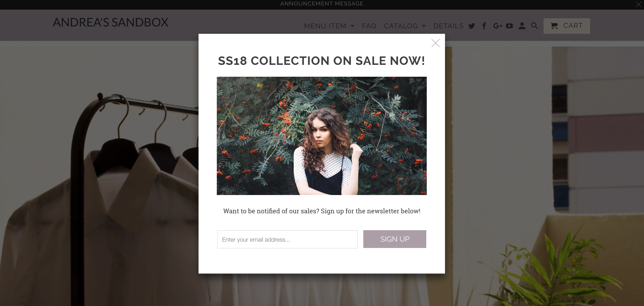
Task: Open the FAQ page
Action: 369,26
